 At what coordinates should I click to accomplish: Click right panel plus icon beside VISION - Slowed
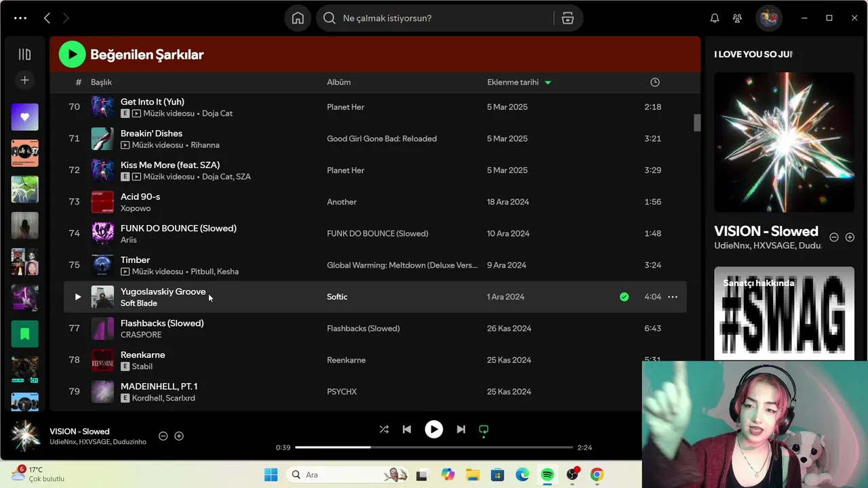click(850, 237)
